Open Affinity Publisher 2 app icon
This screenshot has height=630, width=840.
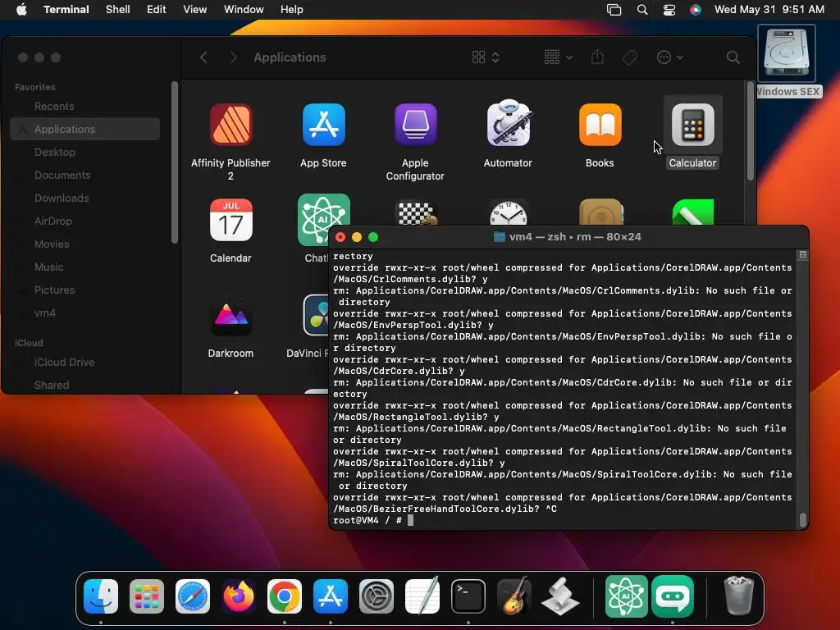[x=231, y=125]
